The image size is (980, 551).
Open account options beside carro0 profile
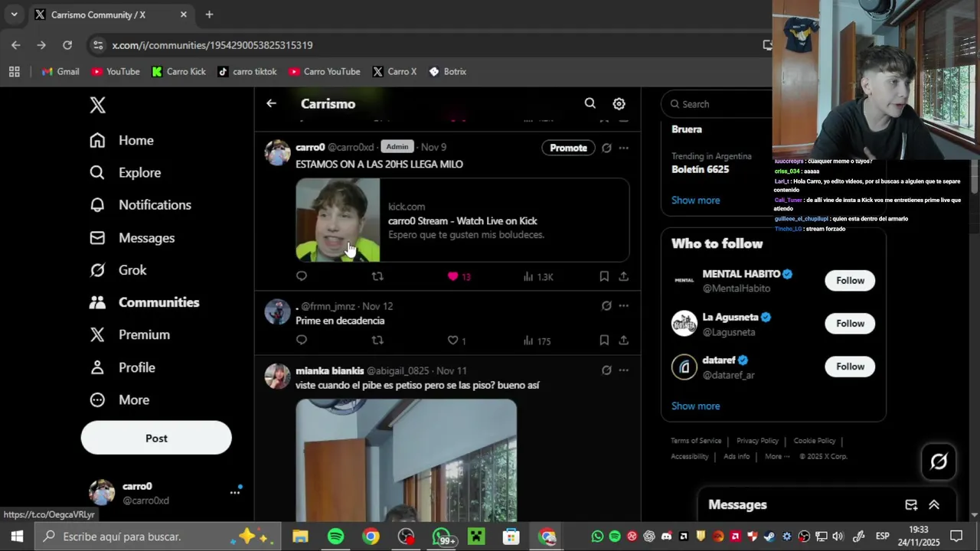click(235, 492)
